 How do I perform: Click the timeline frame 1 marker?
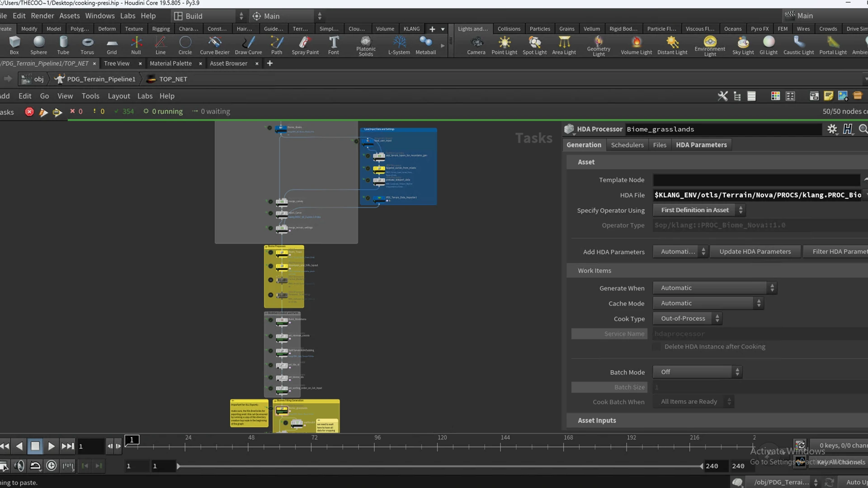tap(132, 440)
